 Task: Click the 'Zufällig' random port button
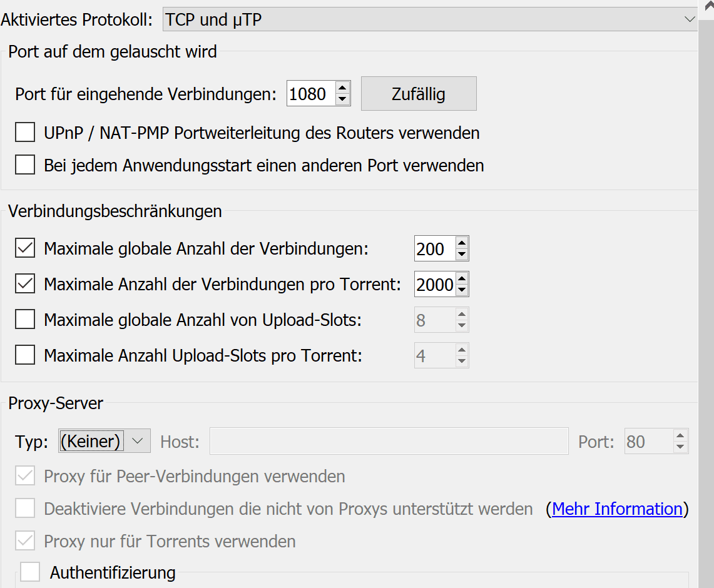[419, 94]
